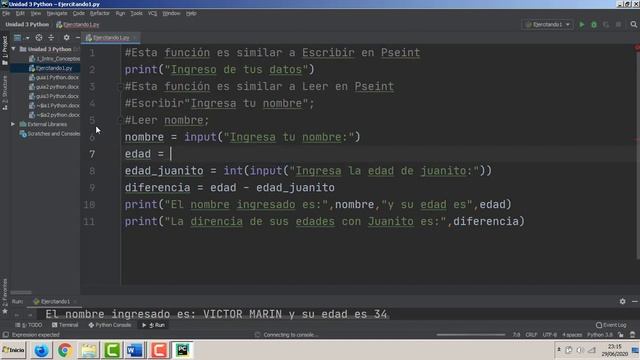
Task: Toggle the Run tool window button
Action: (153, 325)
